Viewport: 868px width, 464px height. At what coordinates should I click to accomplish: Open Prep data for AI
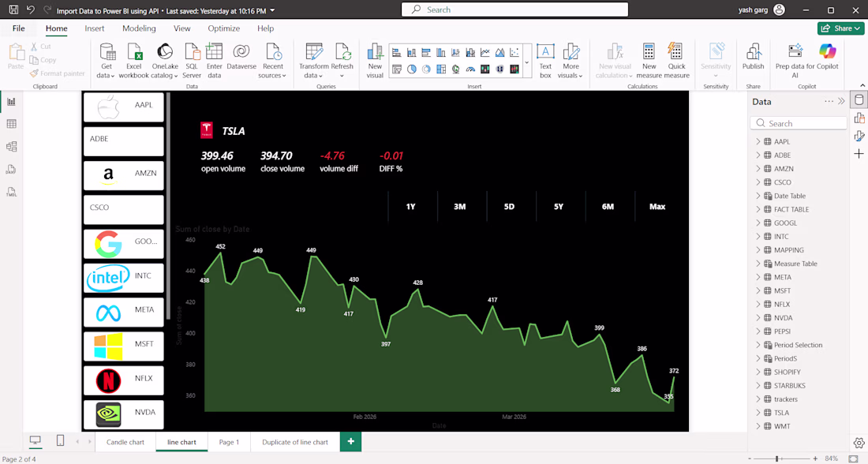795,61
